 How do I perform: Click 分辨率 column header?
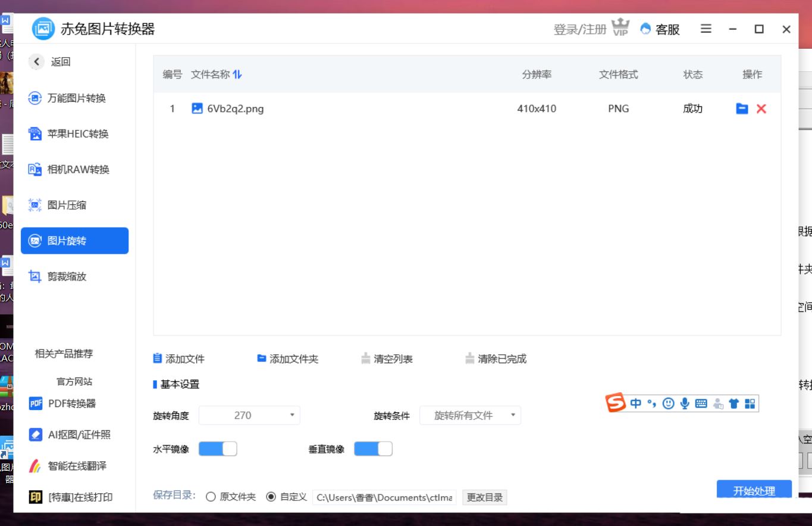537,74
